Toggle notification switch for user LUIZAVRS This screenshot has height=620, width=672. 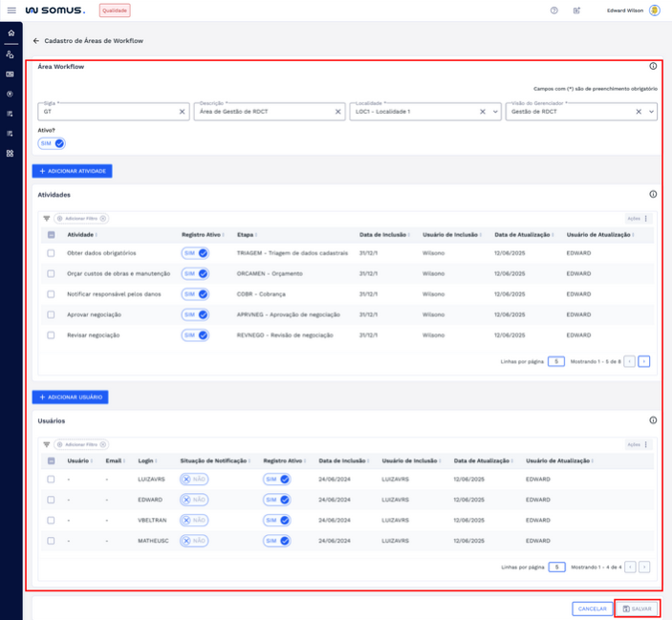click(x=194, y=480)
